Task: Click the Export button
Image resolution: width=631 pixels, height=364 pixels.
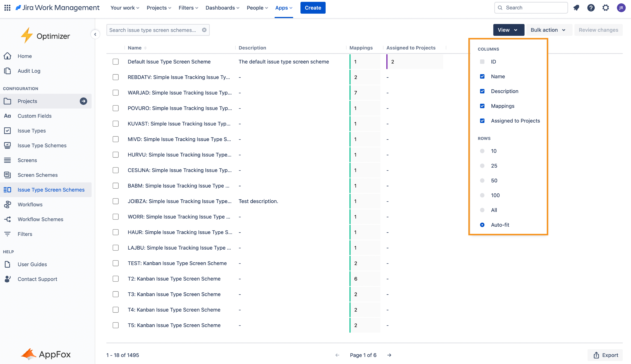Action: 605,355
